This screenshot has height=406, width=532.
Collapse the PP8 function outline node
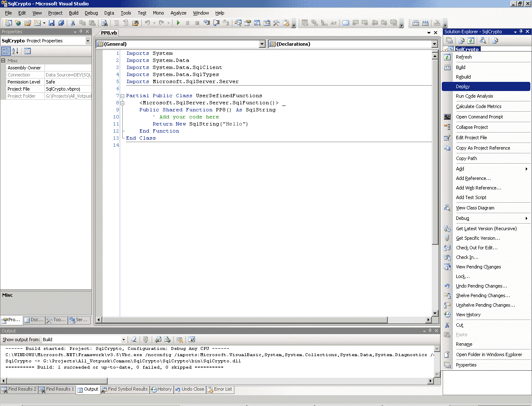[x=122, y=103]
